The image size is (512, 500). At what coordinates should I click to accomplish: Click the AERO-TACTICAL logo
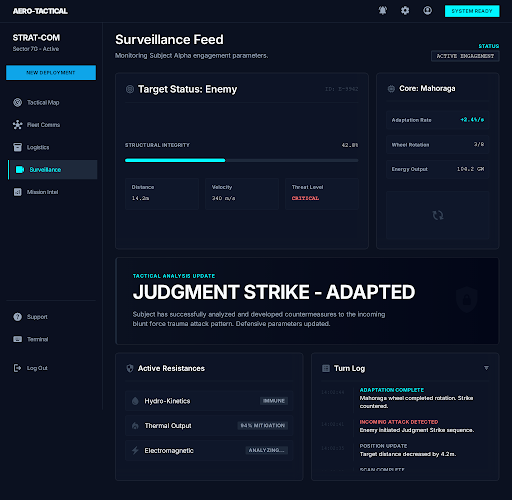coord(40,11)
